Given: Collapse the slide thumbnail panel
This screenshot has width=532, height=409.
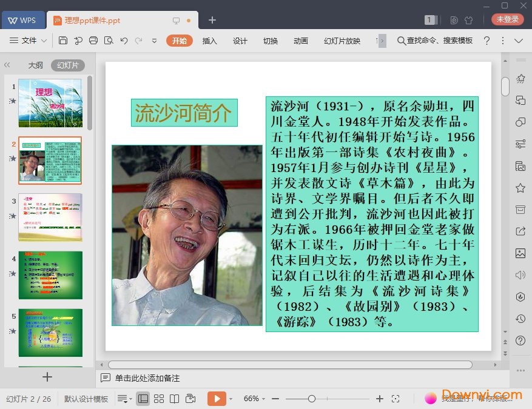Looking at the screenshot, I should click(7, 65).
